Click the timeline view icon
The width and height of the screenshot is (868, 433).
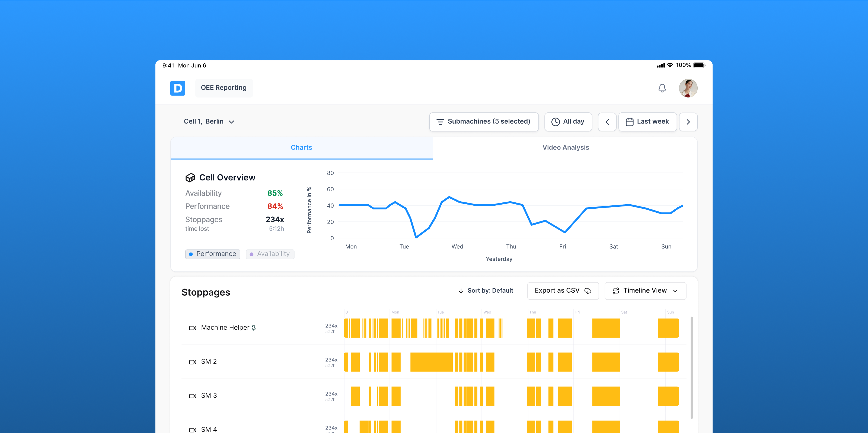pos(616,291)
